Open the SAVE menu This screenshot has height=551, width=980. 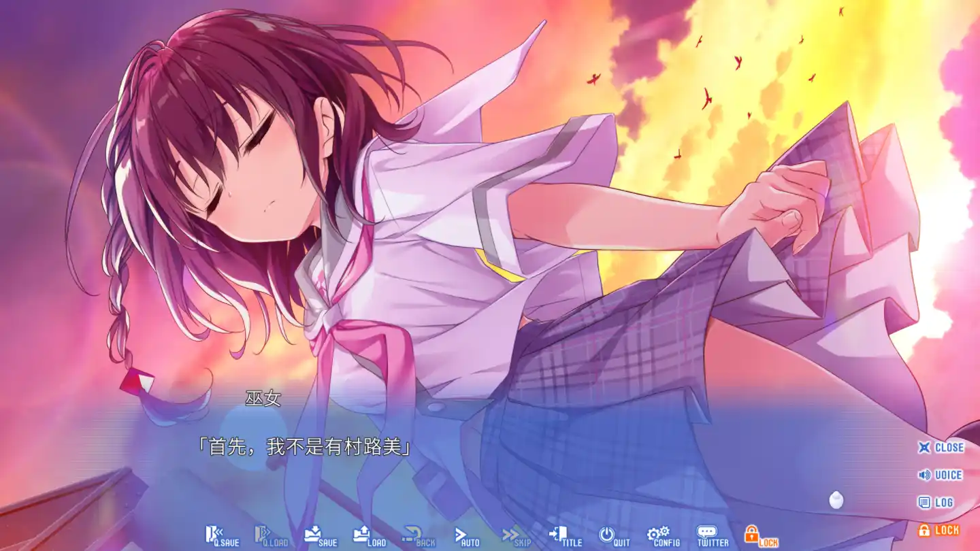click(320, 536)
